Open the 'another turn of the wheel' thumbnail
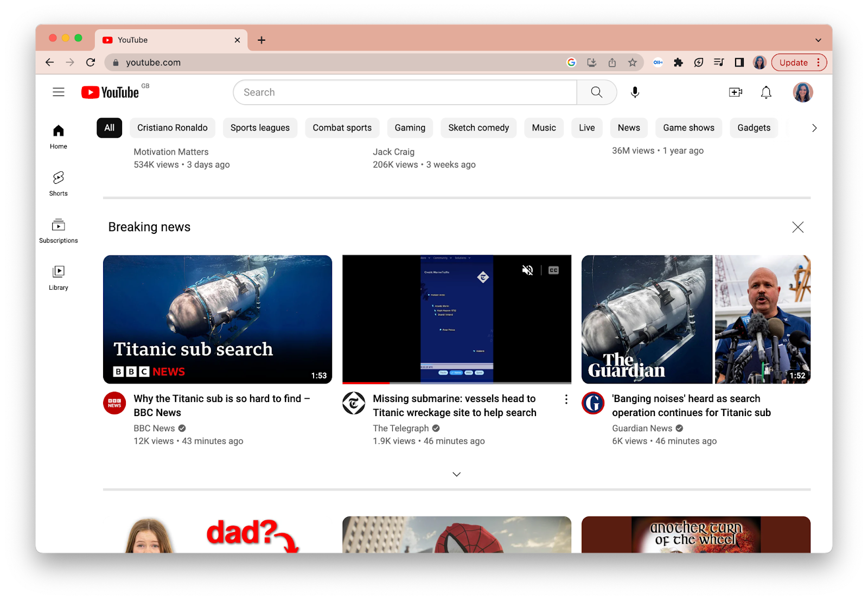Viewport: 868px width, 600px height. [696, 534]
